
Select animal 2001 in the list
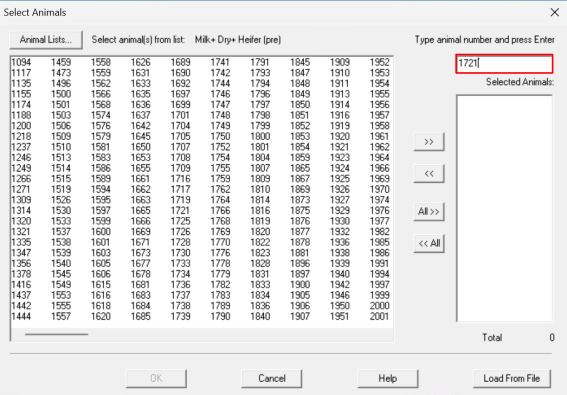(x=380, y=317)
